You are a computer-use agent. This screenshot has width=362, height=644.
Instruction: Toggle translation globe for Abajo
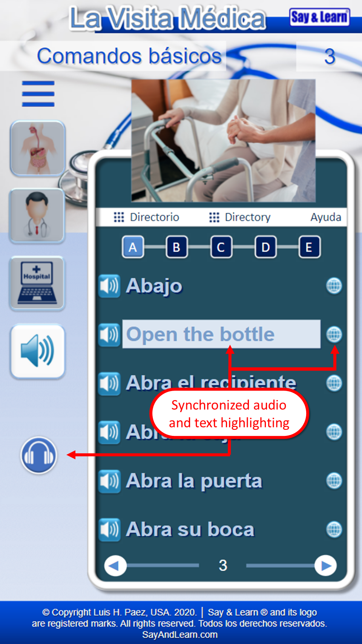[334, 285]
